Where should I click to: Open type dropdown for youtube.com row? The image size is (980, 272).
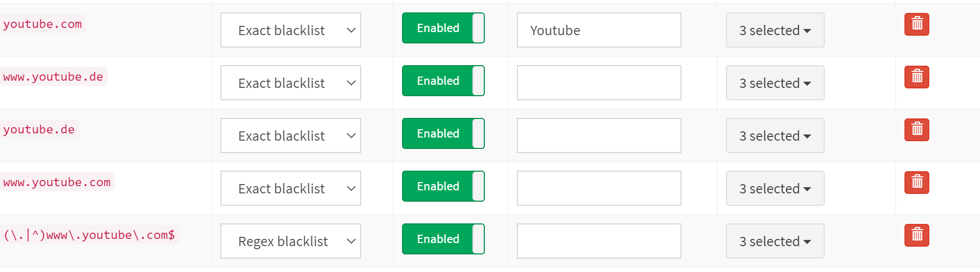tap(291, 30)
